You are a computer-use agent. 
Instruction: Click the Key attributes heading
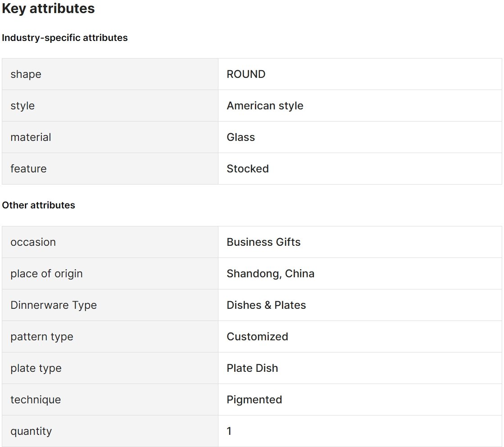click(x=48, y=9)
